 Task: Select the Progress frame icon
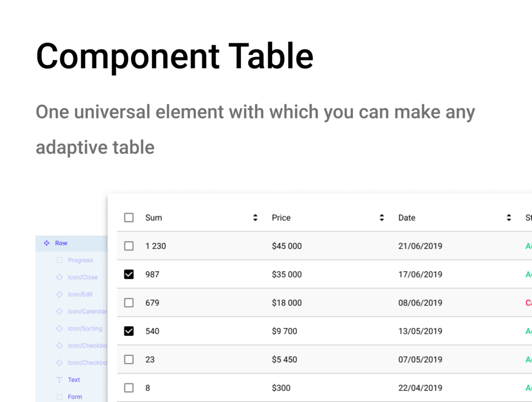(59, 261)
